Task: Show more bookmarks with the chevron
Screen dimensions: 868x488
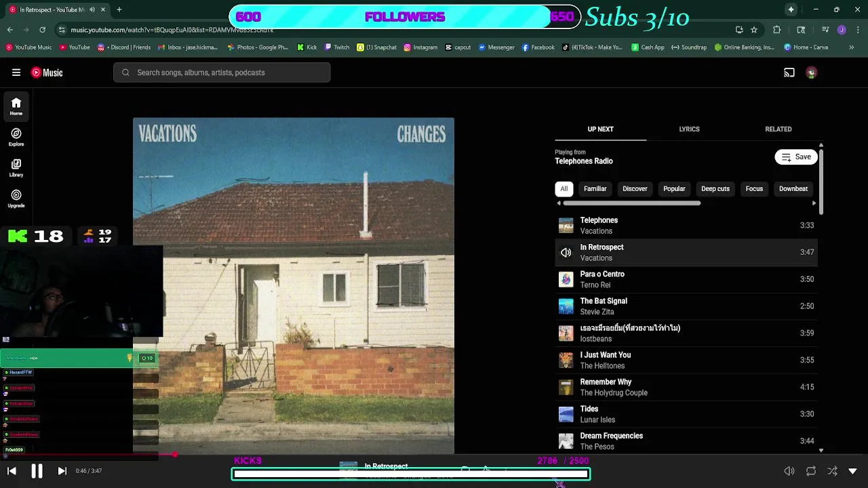Action: click(x=852, y=47)
